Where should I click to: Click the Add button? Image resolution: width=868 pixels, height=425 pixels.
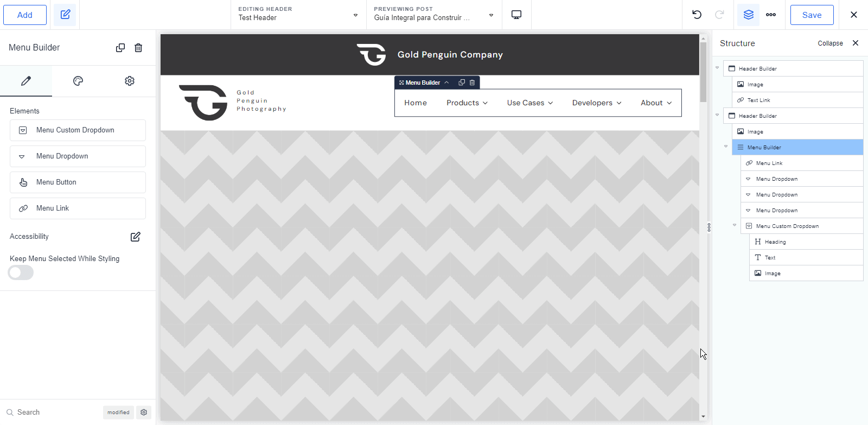(x=25, y=15)
